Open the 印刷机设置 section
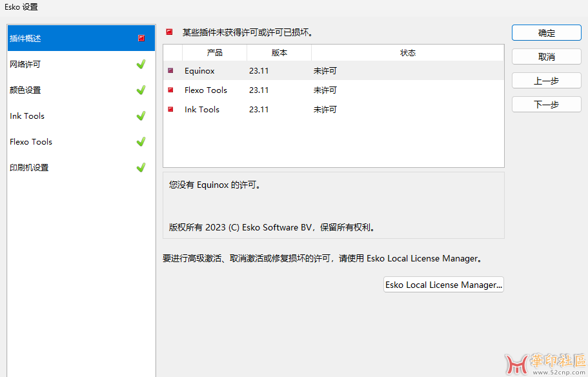This screenshot has height=377, width=588. point(81,168)
